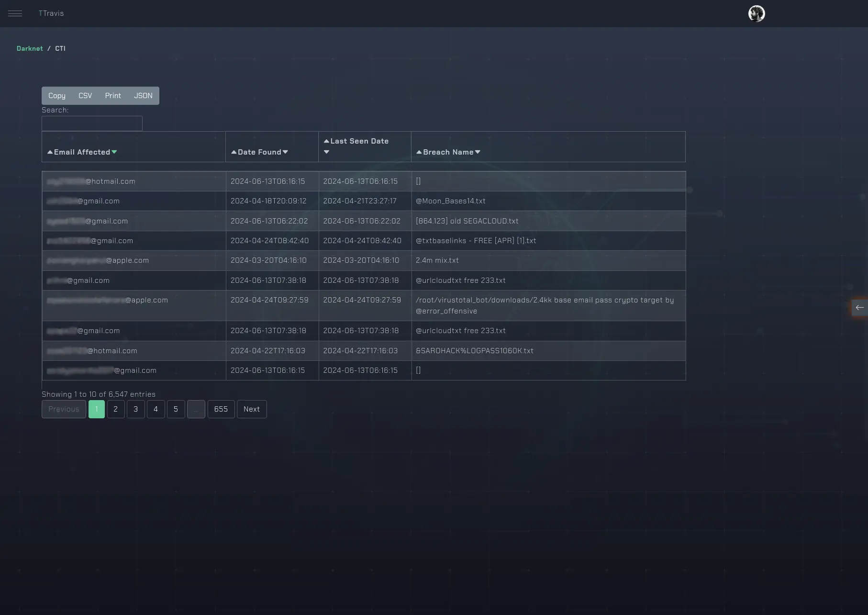Click the left arrow side panel icon
Image resolution: width=868 pixels, height=615 pixels.
pyautogui.click(x=860, y=308)
